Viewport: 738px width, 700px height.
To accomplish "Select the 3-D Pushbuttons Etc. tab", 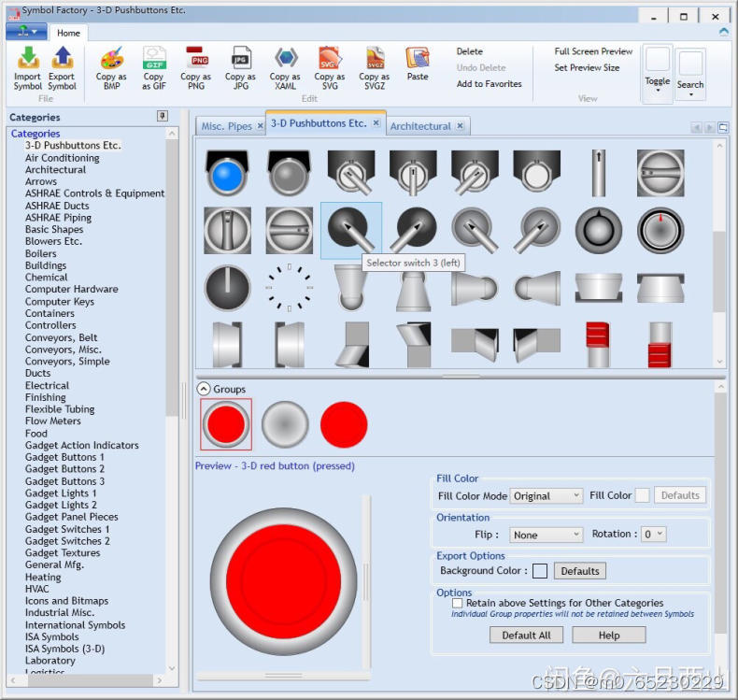I will [x=319, y=123].
